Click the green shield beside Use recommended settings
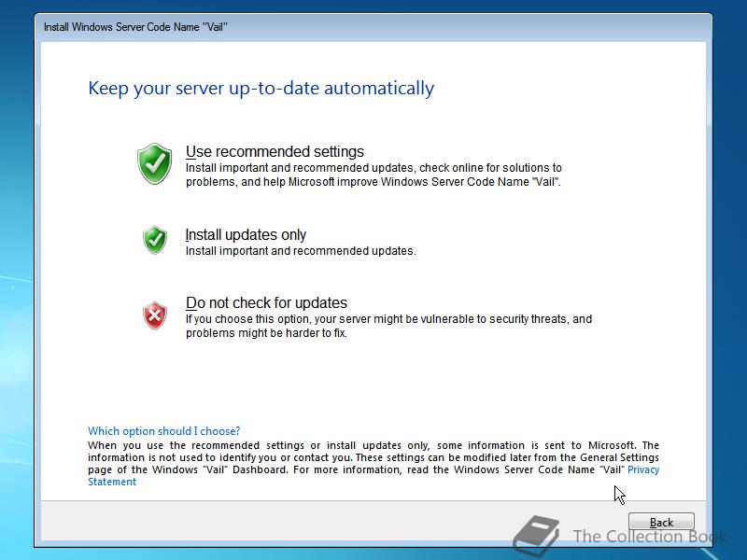The width and height of the screenshot is (747, 560). (154, 163)
